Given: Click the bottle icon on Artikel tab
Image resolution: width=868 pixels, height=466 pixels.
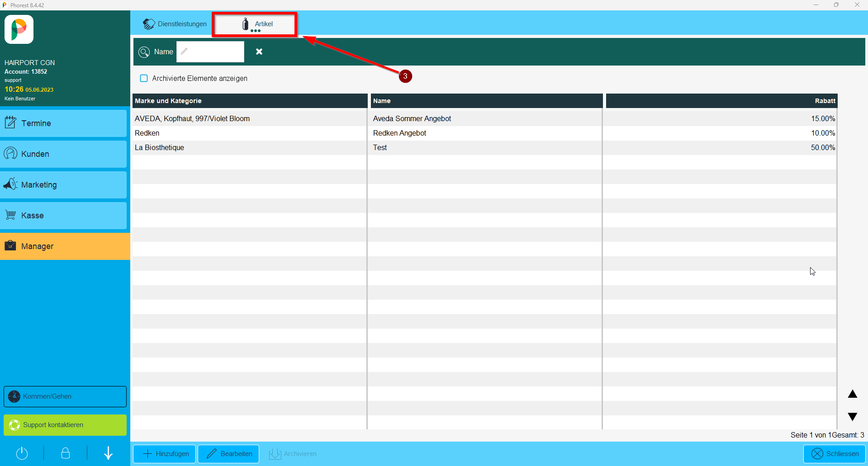Looking at the screenshot, I should click(246, 24).
